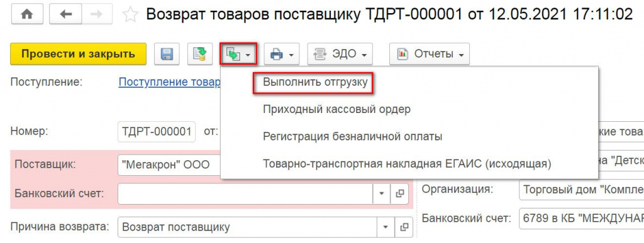Choose Товарно-транспортная накладная ЕГАИС (исходящая)
The image size is (644, 243).
[x=407, y=164]
